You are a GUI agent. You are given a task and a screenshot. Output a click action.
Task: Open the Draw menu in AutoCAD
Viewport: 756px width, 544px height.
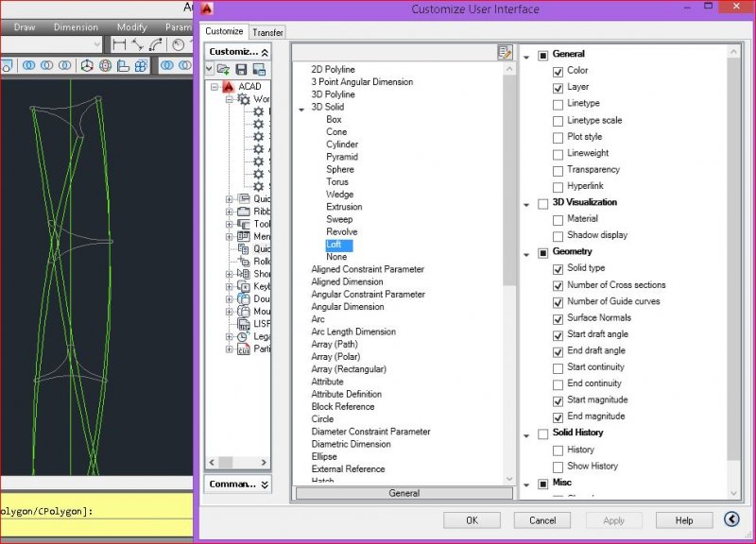(25, 27)
